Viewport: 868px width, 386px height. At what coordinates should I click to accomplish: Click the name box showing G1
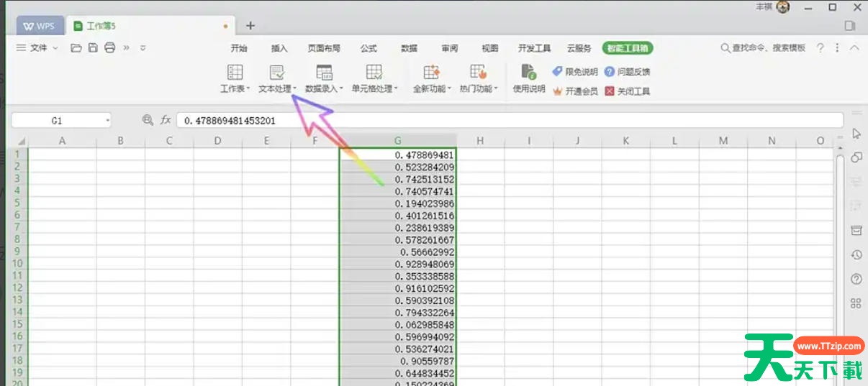[x=57, y=121]
